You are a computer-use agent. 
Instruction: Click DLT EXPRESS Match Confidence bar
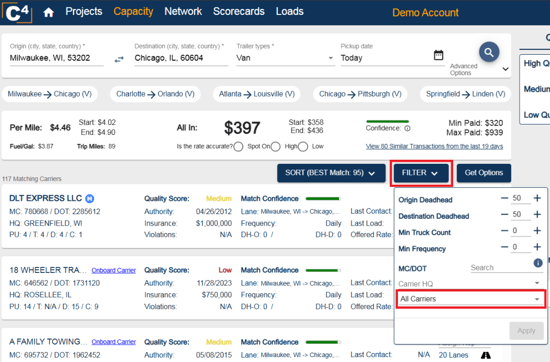pyautogui.click(x=323, y=199)
